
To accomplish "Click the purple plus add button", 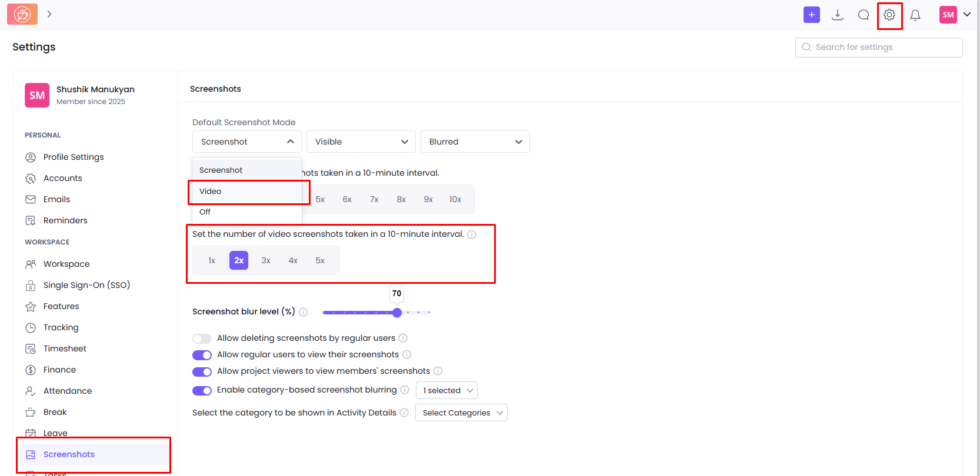I will click(811, 15).
